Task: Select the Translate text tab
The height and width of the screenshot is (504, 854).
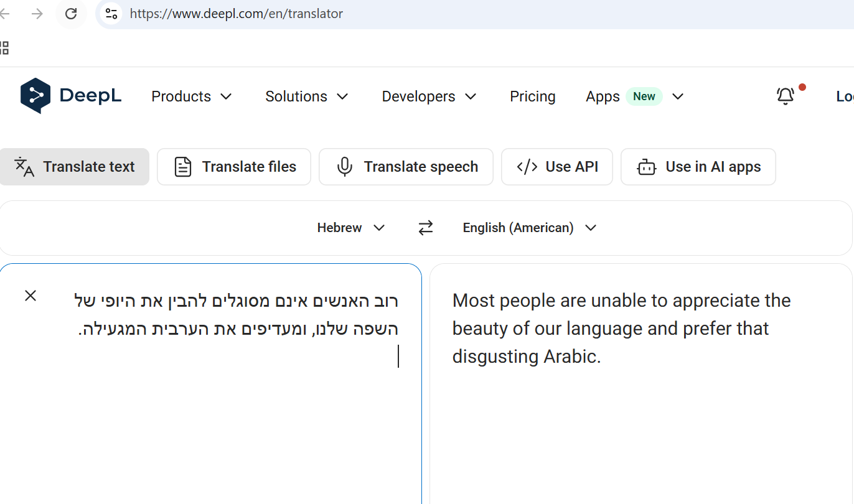Action: tap(75, 167)
